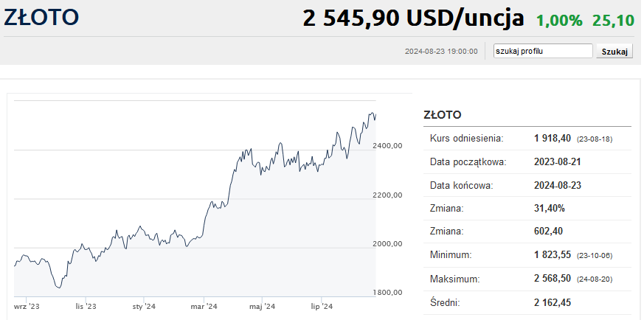Screen dimensions: 644x320
Task: Click the maj '24 axis label
Action: [262, 307]
